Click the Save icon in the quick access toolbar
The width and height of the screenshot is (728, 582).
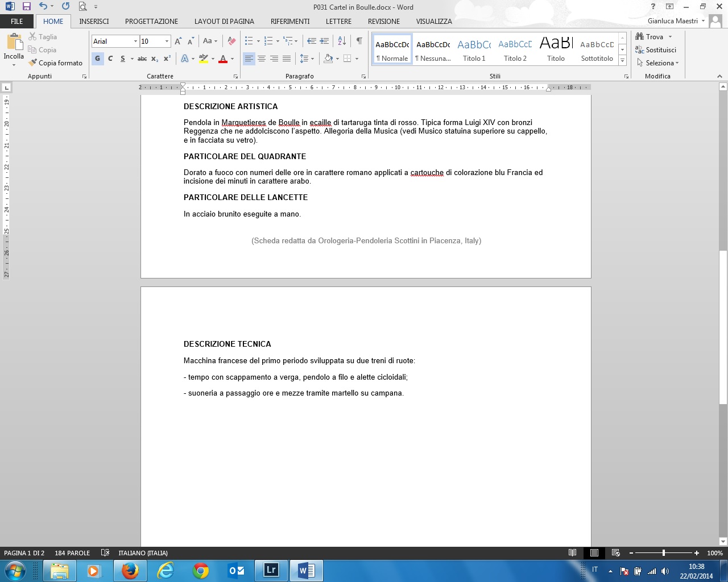pos(26,7)
